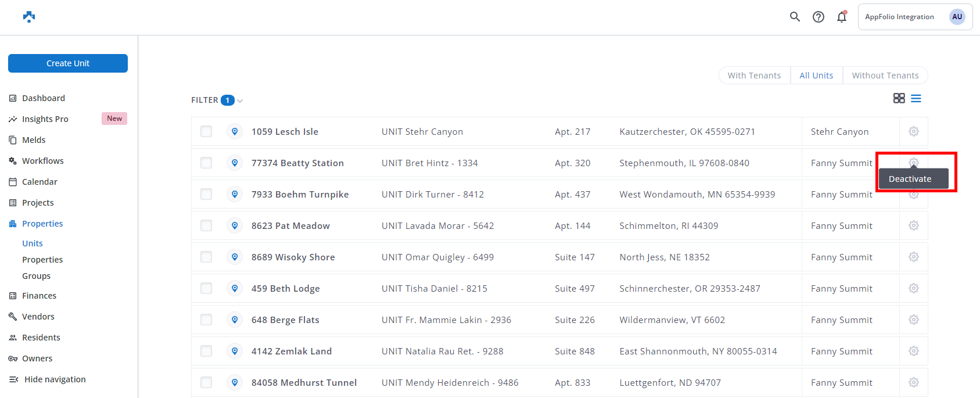
Task: Switch to grid view layout
Action: [899, 98]
